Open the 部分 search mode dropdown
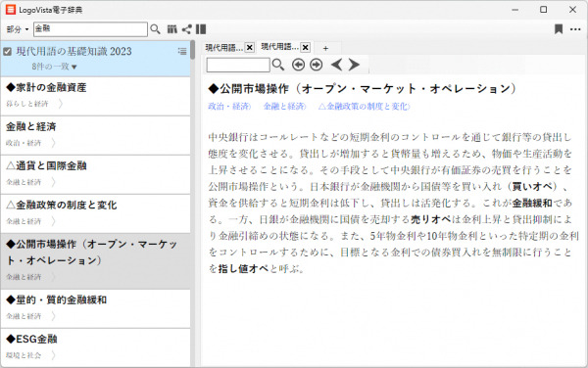The height and width of the screenshot is (368, 588). click(x=18, y=29)
